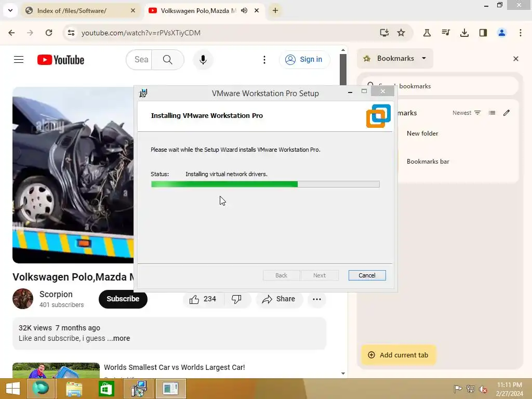Open tab search chevron at top left
Image resolution: width=532 pixels, height=399 pixels.
click(10, 10)
